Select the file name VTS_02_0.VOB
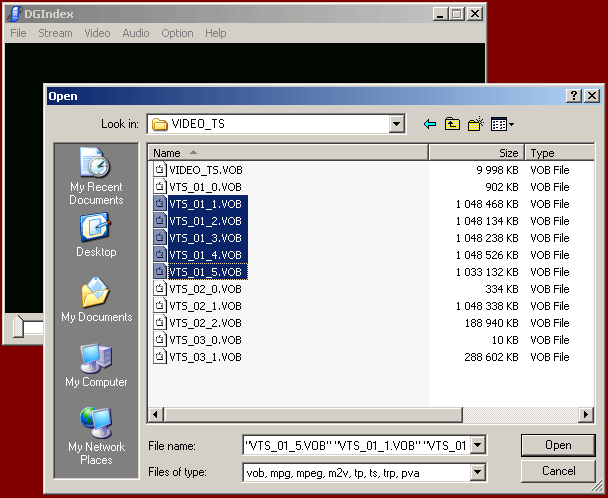This screenshot has width=608, height=498. tap(206, 289)
